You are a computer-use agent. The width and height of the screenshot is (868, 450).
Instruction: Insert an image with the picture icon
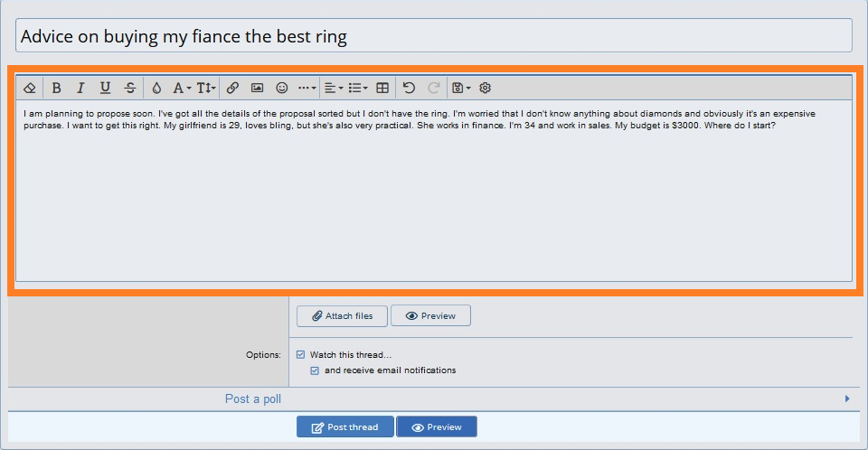pos(257,88)
